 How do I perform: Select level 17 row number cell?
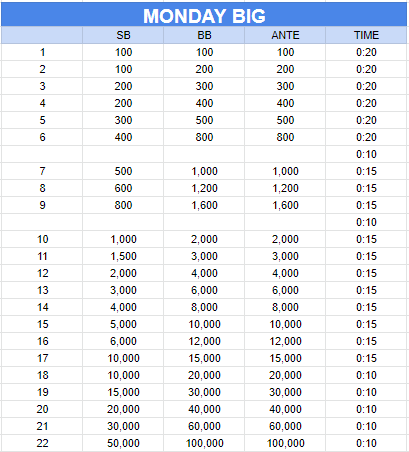[x=42, y=358]
